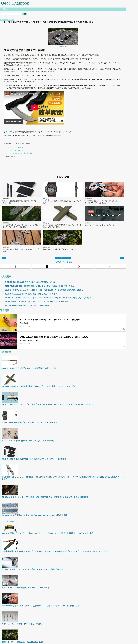Open CASIO W-220 watch thumbnail in その他の記事

(63, 190)
